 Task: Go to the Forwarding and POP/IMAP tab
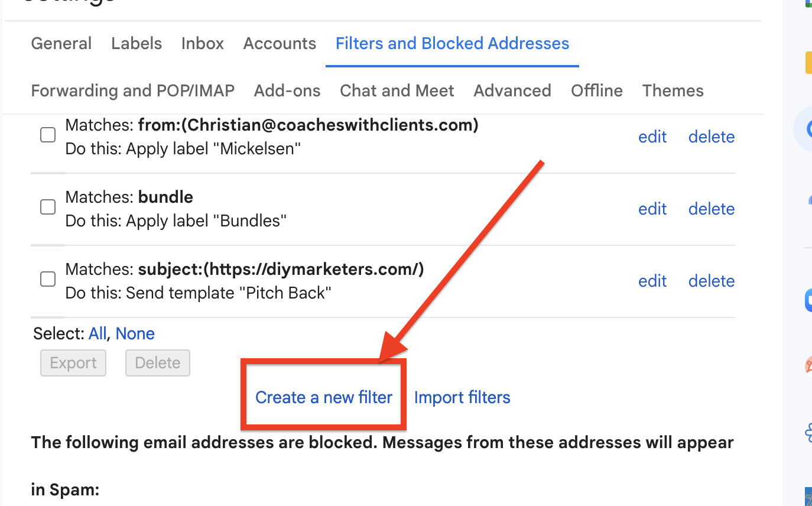133,91
